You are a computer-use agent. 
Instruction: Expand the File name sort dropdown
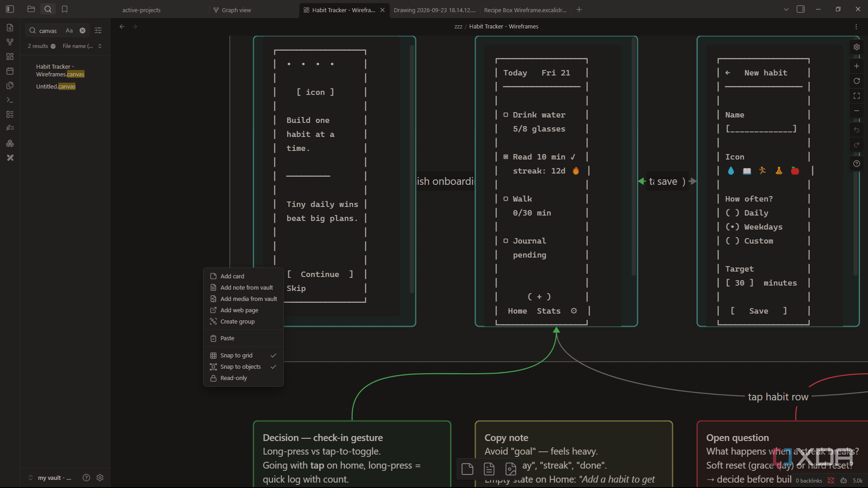coord(82,46)
